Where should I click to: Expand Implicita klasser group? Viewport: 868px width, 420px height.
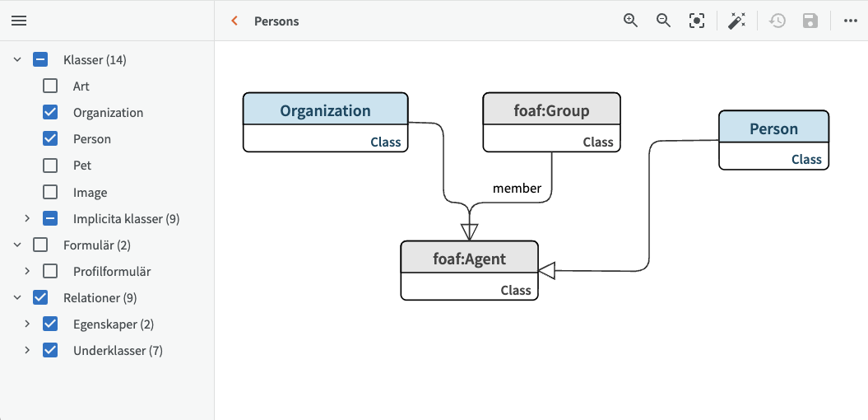click(x=27, y=218)
